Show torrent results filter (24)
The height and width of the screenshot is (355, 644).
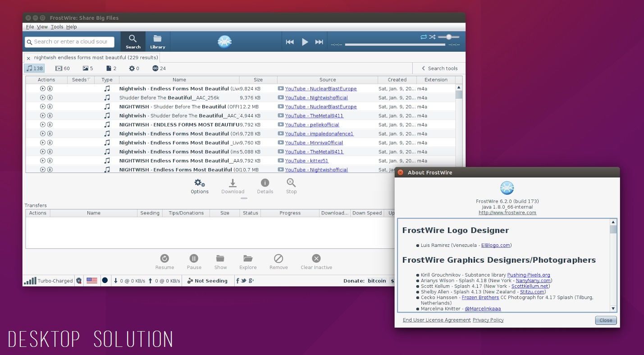point(159,68)
